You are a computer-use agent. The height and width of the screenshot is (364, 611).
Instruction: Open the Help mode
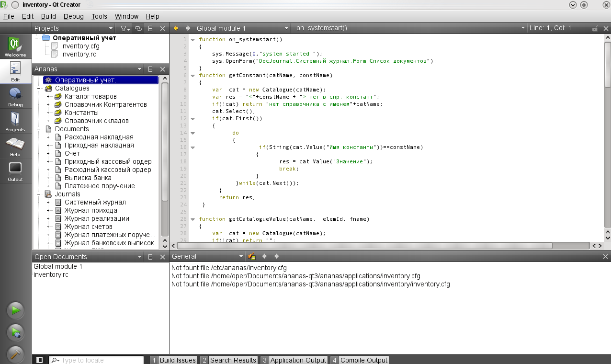click(15, 146)
